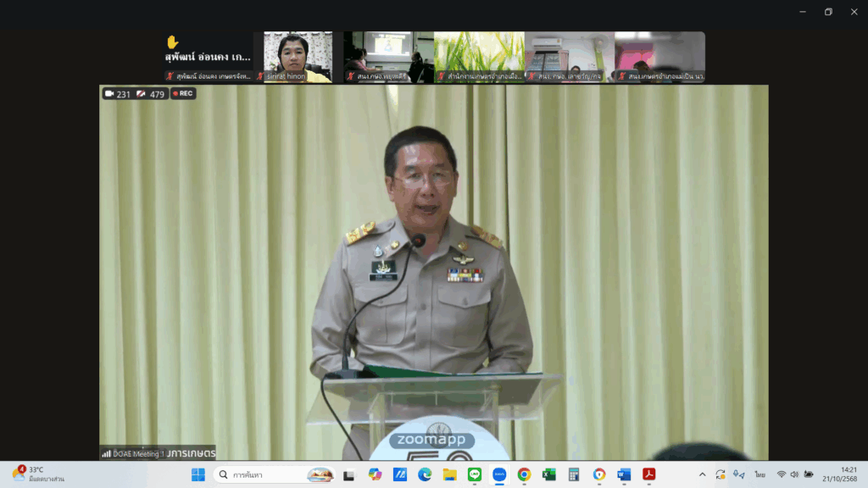Viewport: 868px width, 488px height.
Task: Open the Zoom app in the taskbar
Action: coord(499,474)
